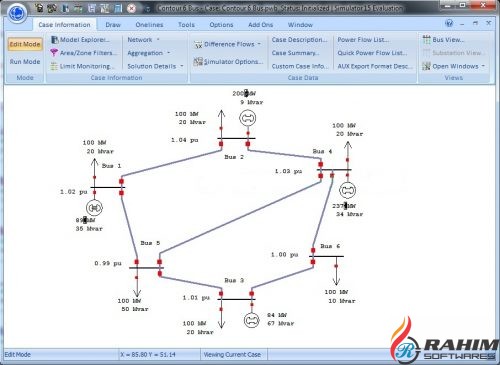This screenshot has width=500, height=365.
Task: Open the quick access toolbar customize arrow
Action: [148, 9]
